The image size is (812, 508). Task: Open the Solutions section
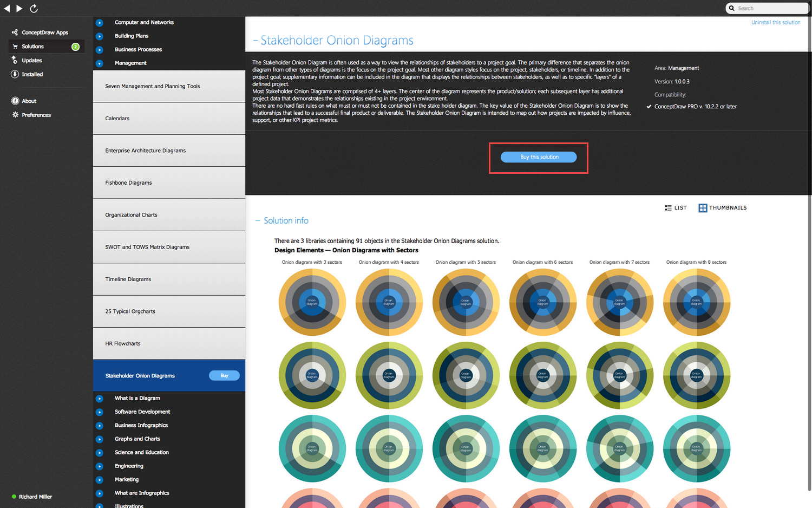[47, 47]
